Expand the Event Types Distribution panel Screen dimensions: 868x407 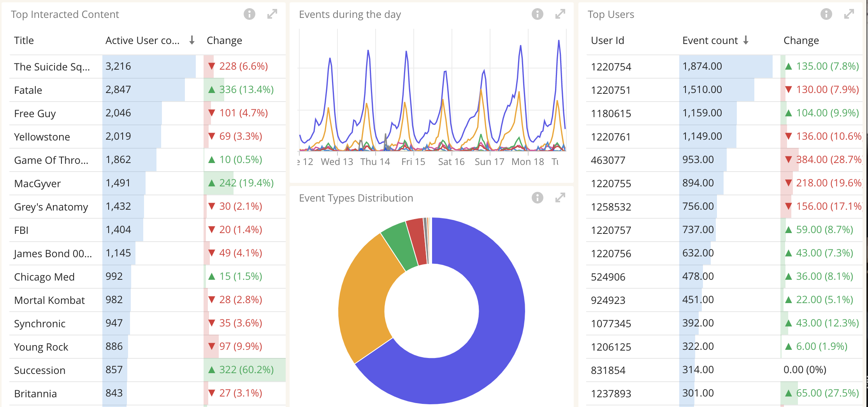click(x=561, y=198)
